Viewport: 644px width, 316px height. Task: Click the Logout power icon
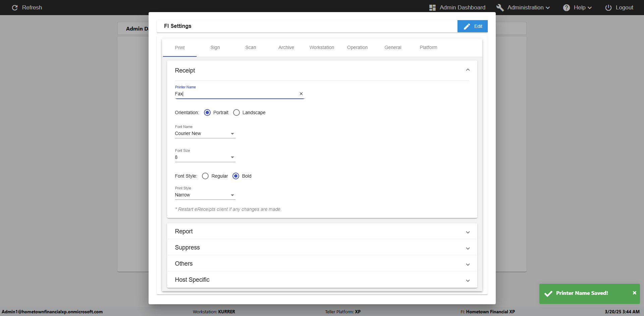(608, 8)
